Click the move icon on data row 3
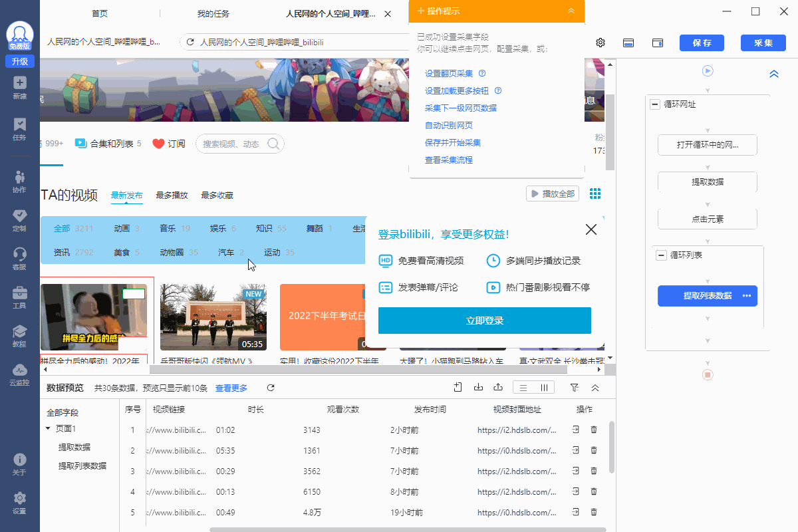Screen dimensions: 798x532 576,471
